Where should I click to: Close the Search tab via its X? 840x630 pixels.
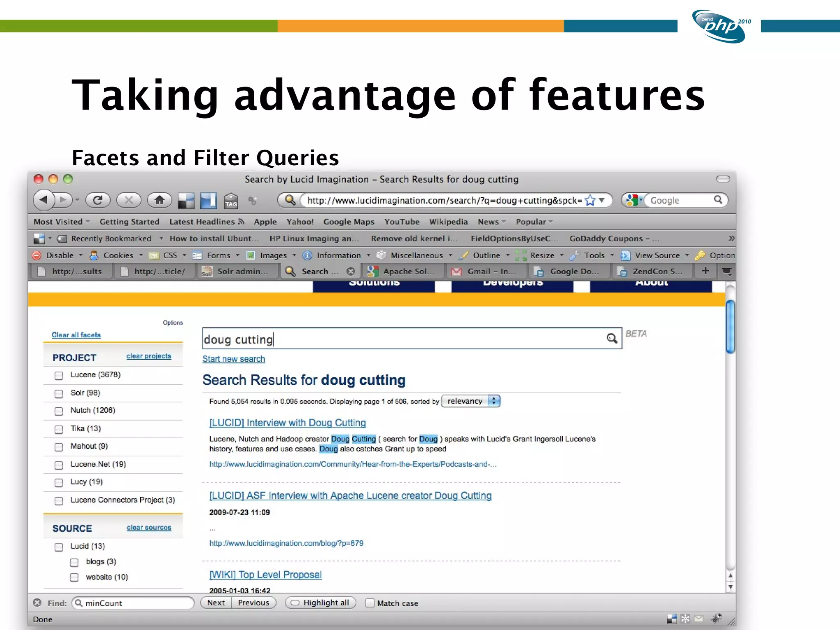350,272
